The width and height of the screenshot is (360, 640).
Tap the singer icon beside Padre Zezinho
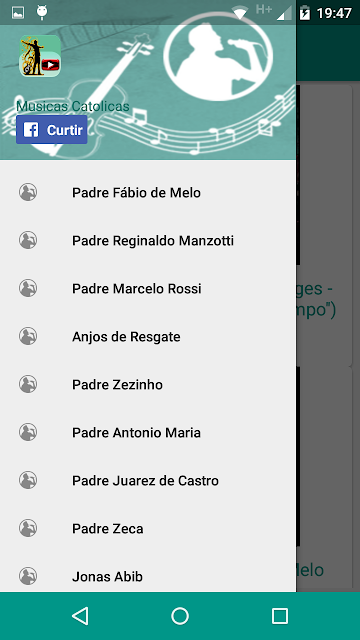pos(28,384)
